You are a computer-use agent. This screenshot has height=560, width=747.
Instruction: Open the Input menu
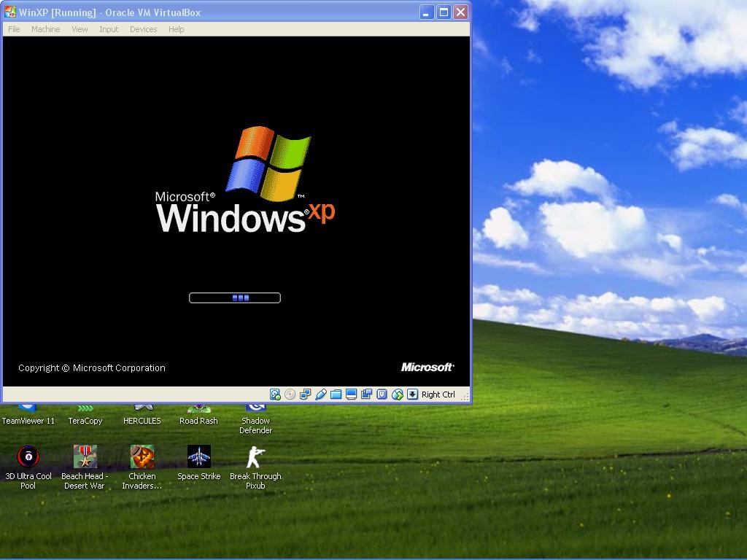(x=109, y=29)
